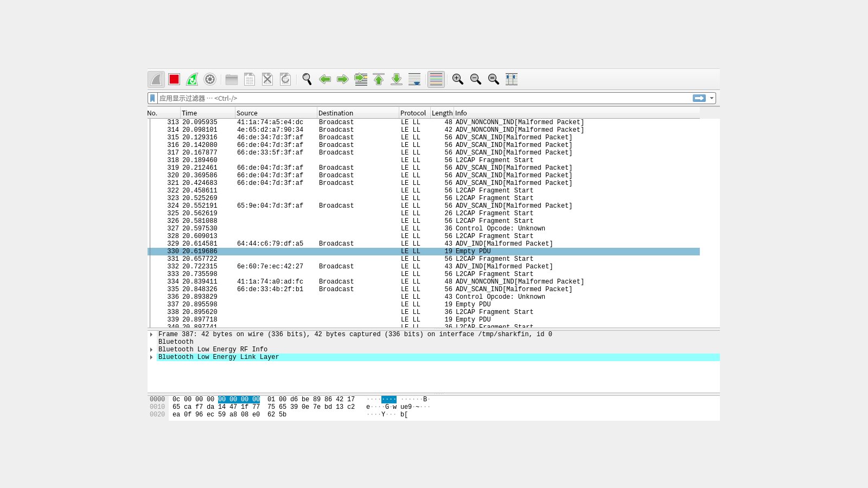Open a capture file via the folder icon

point(232,79)
